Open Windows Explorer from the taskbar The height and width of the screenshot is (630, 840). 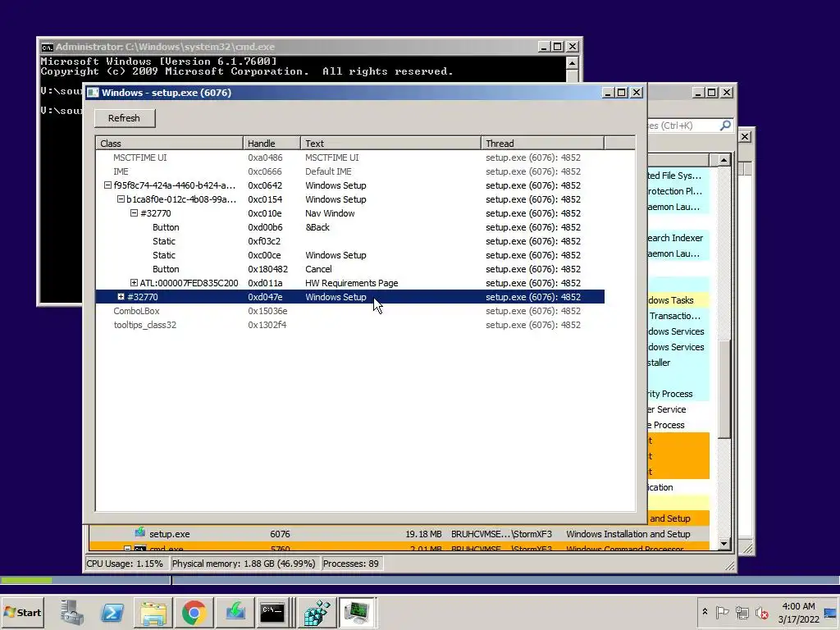pos(153,612)
